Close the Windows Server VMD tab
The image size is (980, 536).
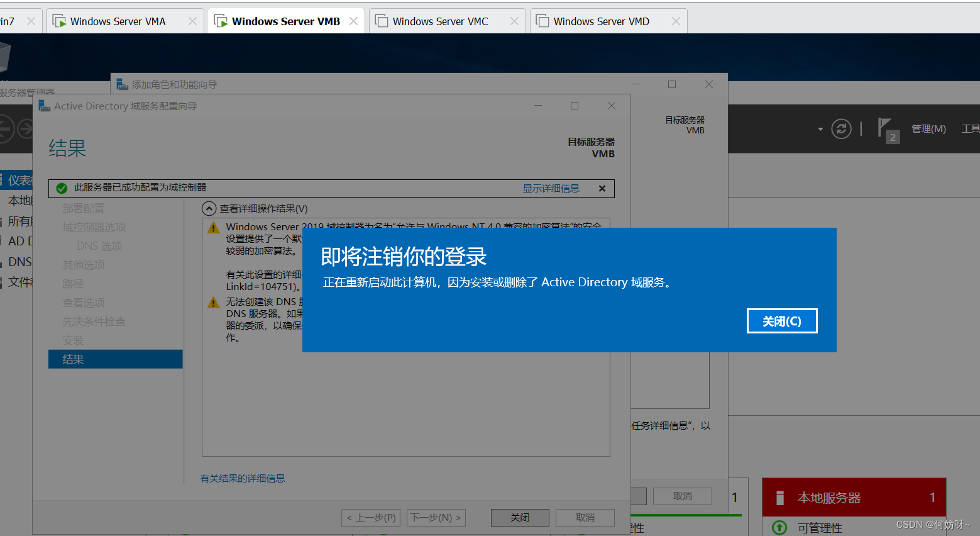(676, 21)
